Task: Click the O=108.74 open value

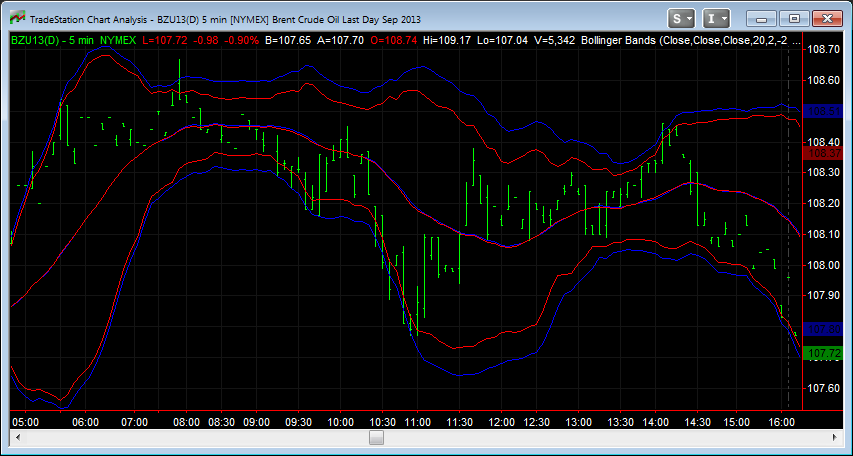Action: click(394, 40)
